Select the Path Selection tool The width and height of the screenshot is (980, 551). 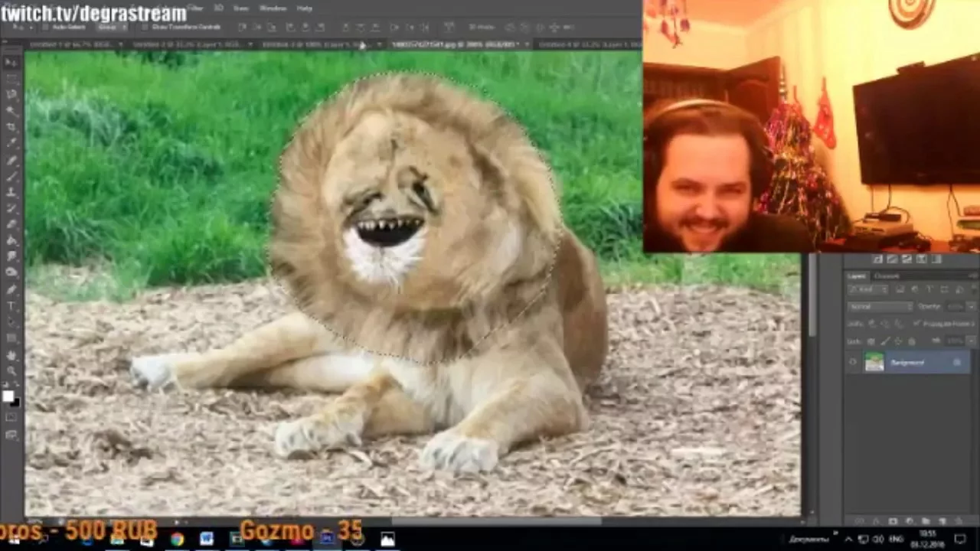point(11,323)
